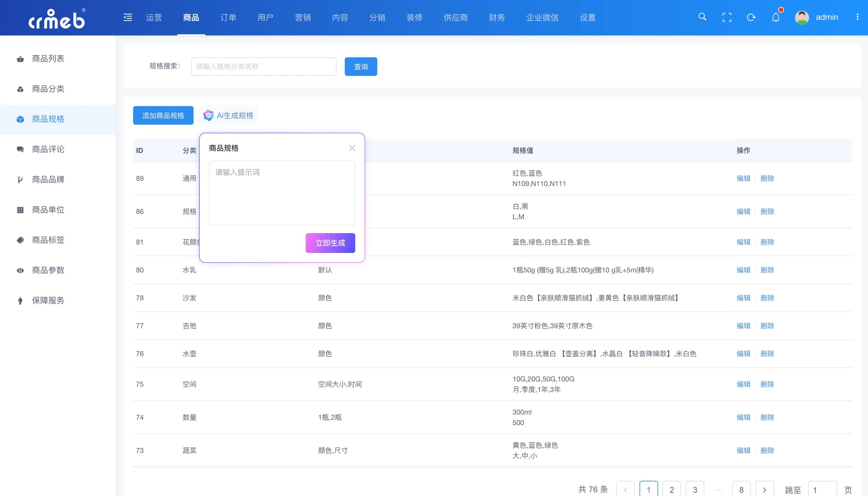868x496 pixels.
Task: Edit the 蔬菜 row
Action: pyautogui.click(x=743, y=451)
